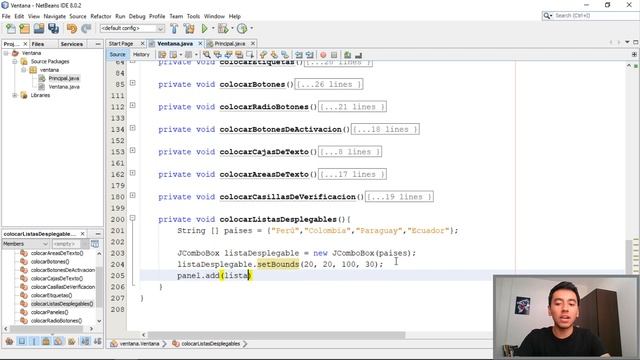Open the Source menu
Screen dimensions: 640x360
pyautogui.click(x=78, y=16)
